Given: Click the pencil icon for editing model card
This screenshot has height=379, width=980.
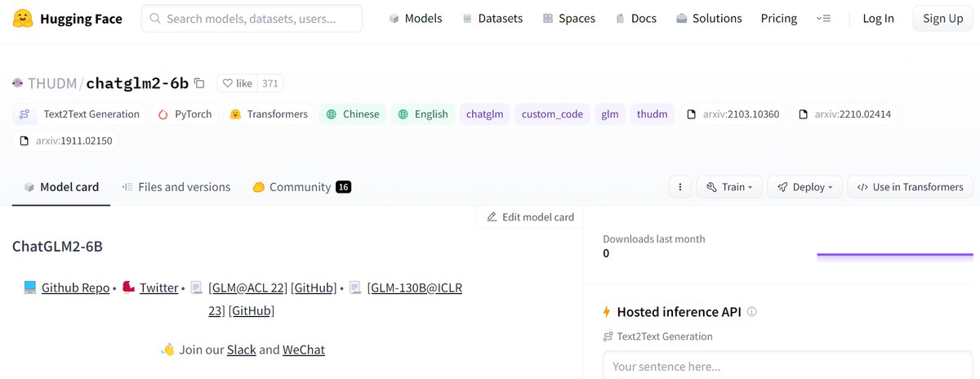Looking at the screenshot, I should 492,217.
